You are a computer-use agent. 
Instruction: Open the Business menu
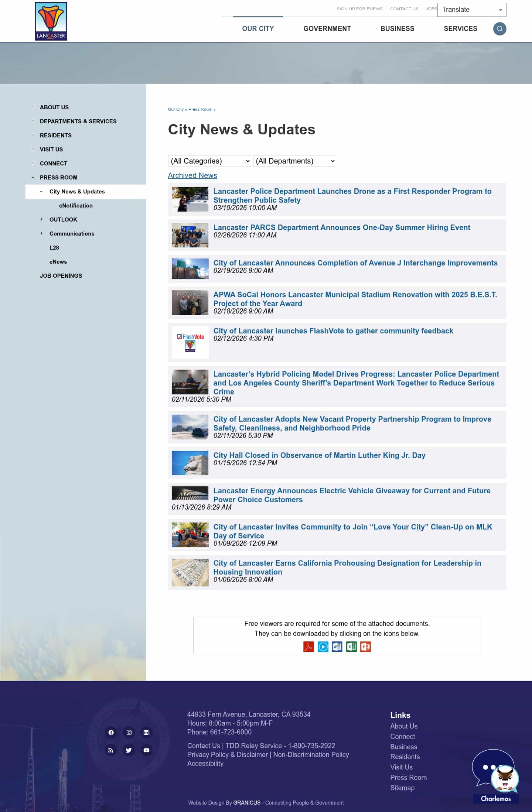397,29
